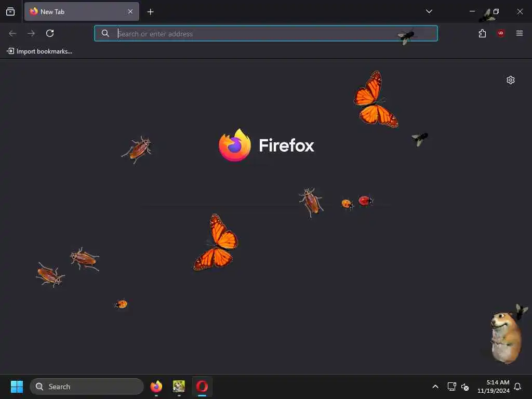Image resolution: width=532 pixels, height=399 pixels.
Task: Open notifications bell in taskbar
Action: click(x=517, y=387)
